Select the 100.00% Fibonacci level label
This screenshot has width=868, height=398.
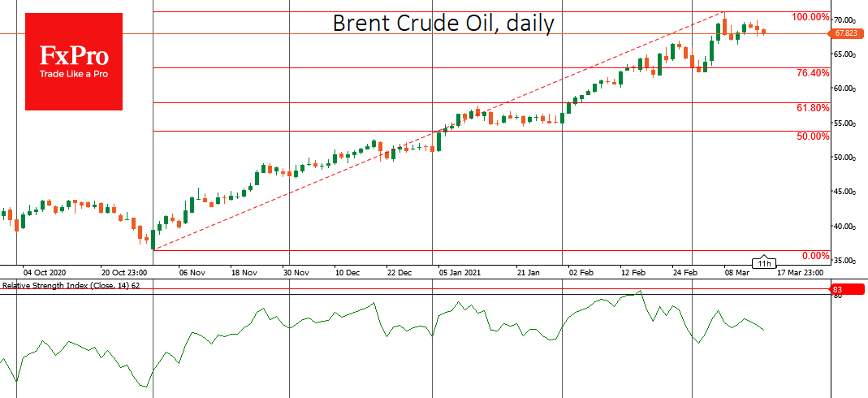pos(810,17)
